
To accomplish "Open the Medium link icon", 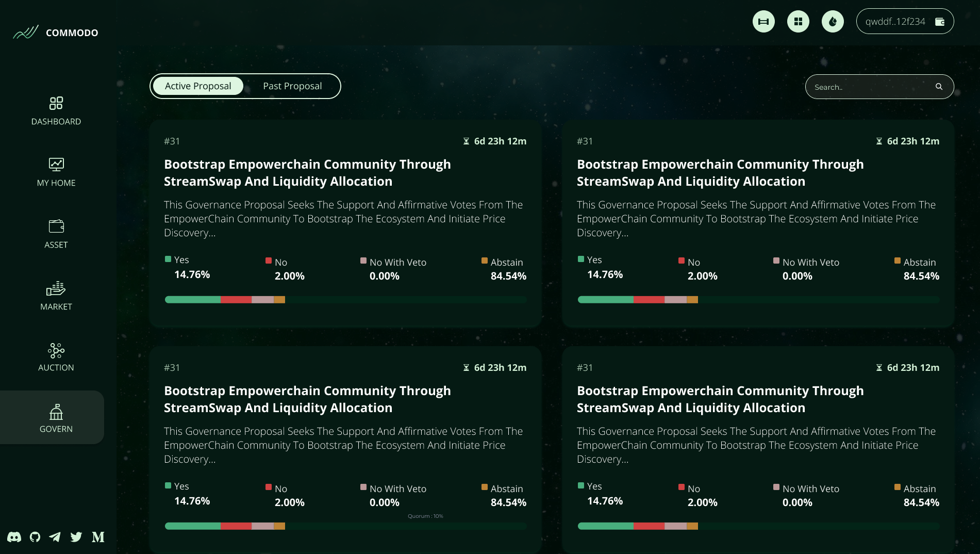I will pyautogui.click(x=98, y=537).
